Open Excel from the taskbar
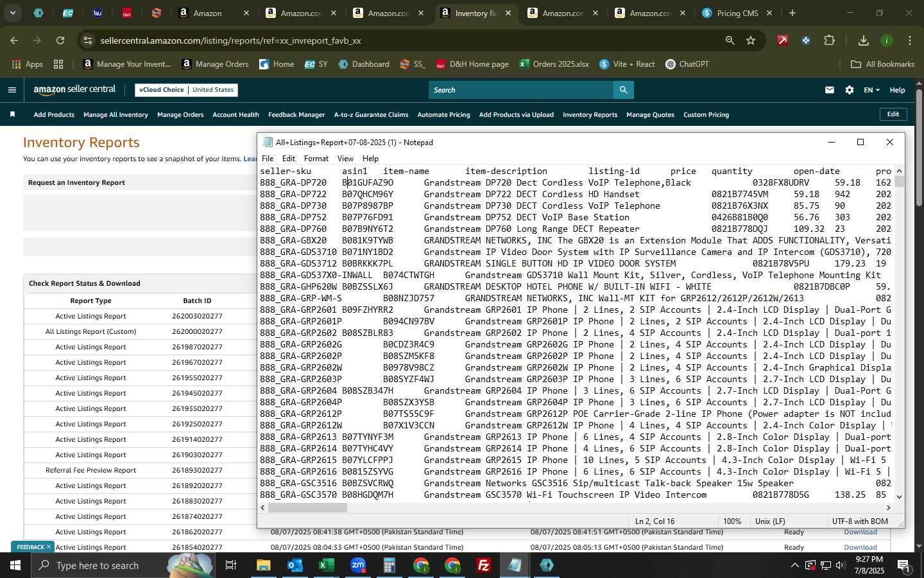 [327, 565]
